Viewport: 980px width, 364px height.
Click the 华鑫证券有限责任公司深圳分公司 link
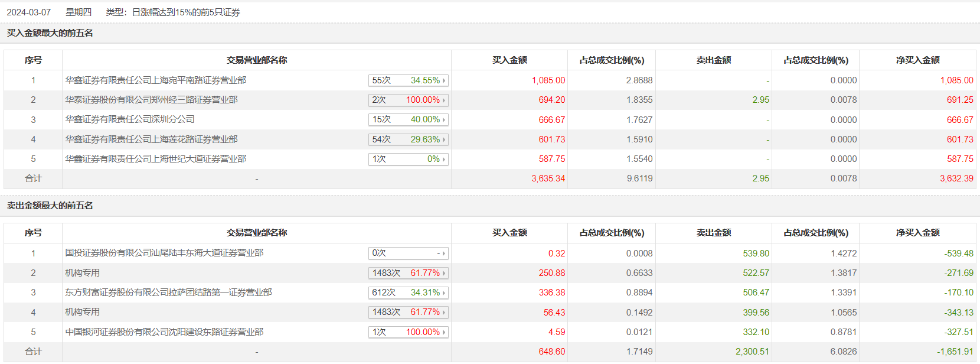130,119
